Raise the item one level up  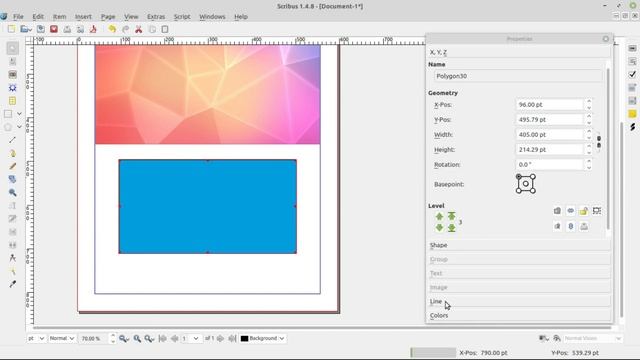coord(439,216)
